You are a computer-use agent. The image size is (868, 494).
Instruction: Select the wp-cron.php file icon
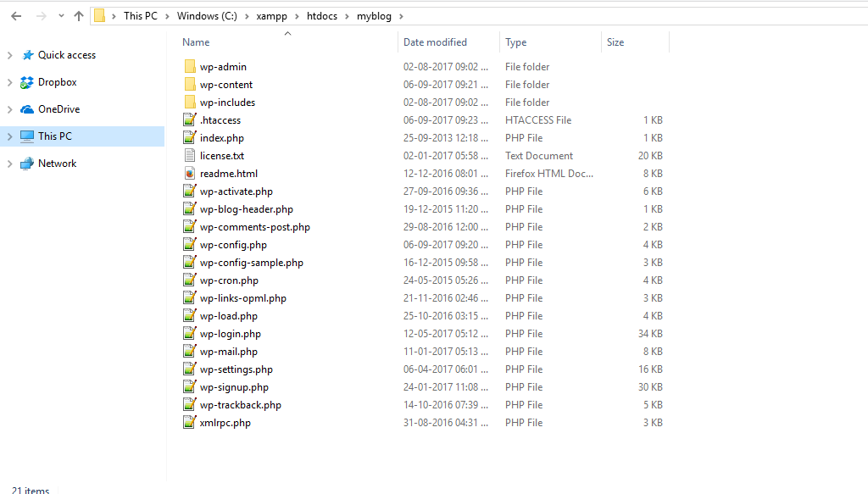[189, 280]
